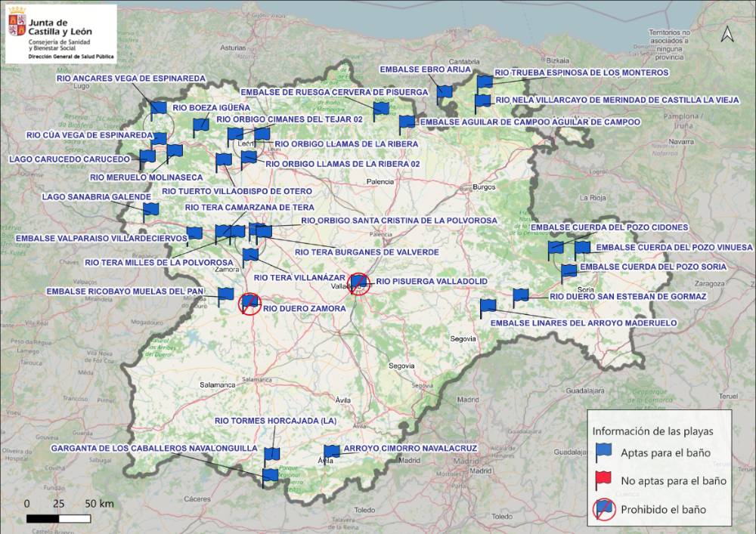Click the 'RIO TERA CAMARZANA DE TERA' label
The image size is (756, 534).
point(249,208)
